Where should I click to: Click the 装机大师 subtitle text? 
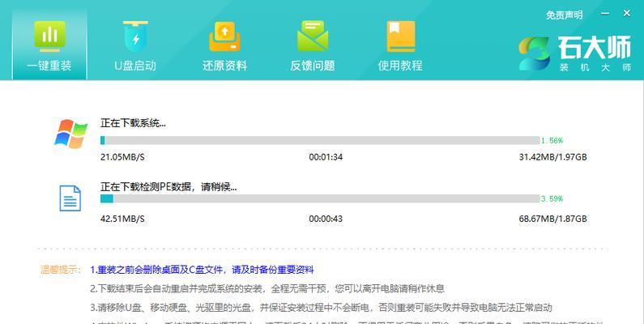coord(595,67)
